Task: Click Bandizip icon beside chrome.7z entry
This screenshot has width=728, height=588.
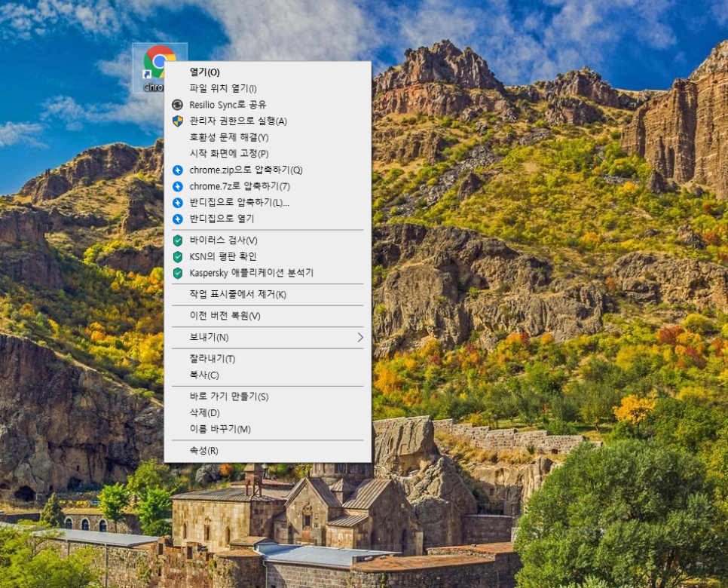Action: (x=177, y=186)
